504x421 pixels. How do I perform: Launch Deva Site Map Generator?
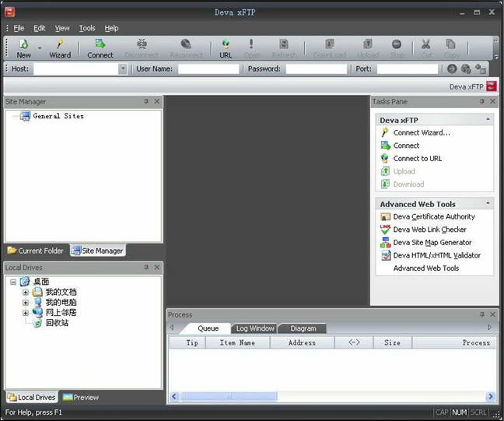pyautogui.click(x=432, y=243)
